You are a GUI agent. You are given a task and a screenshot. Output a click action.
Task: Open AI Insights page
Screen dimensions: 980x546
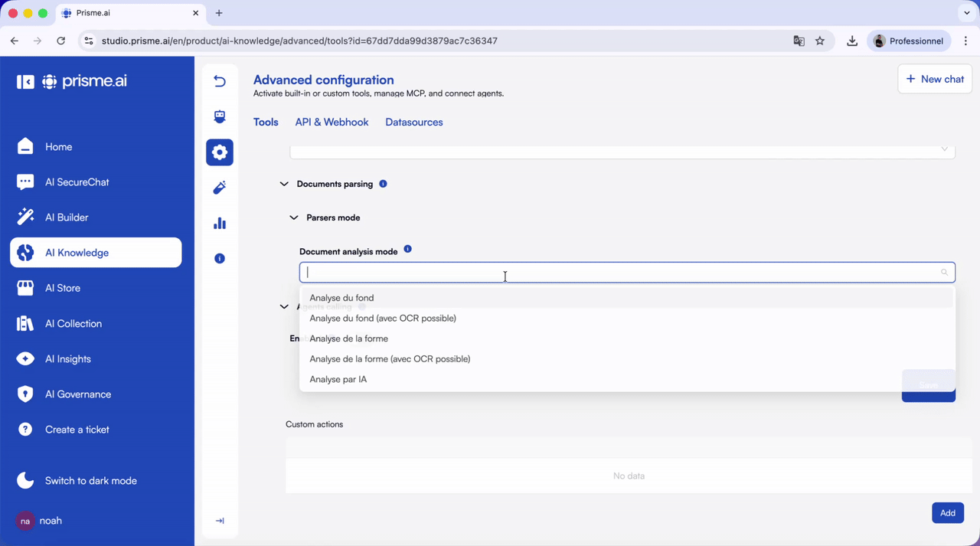point(96,358)
